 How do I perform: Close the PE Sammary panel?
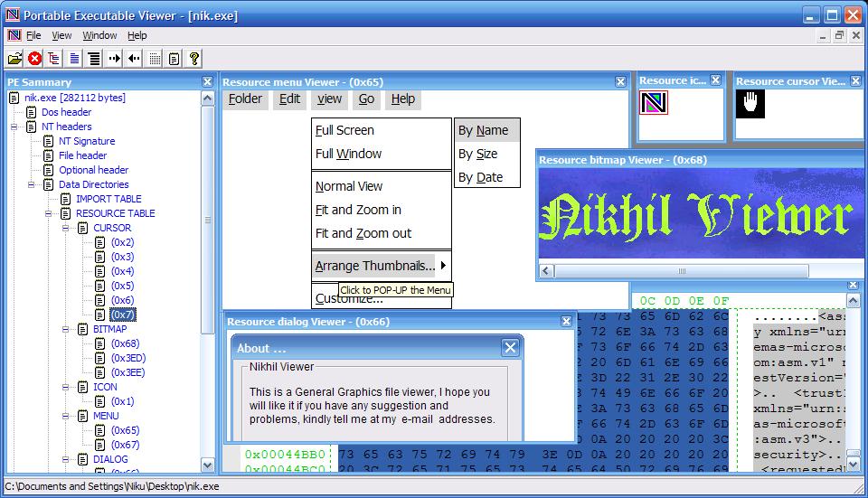(x=208, y=82)
